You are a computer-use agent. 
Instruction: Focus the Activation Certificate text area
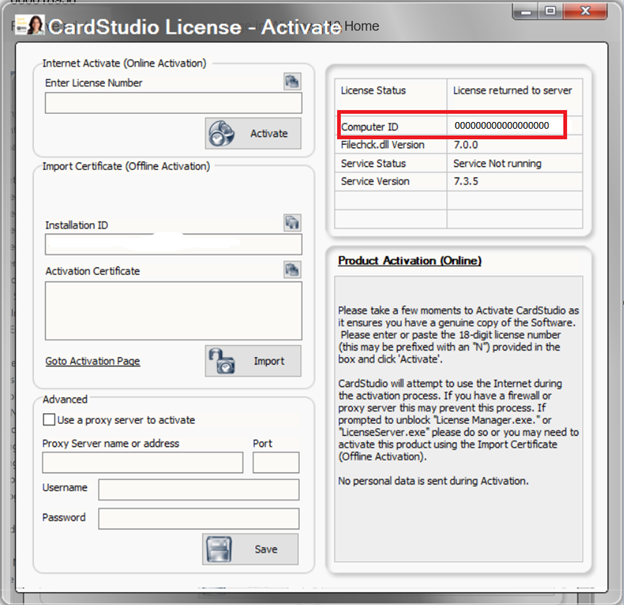point(174,311)
